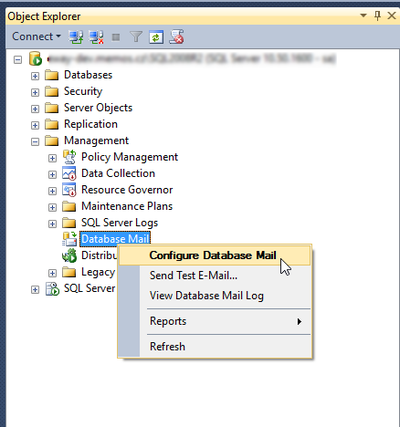This screenshot has width=400, height=427.
Task: Select the Databases tree item
Action: [x=88, y=75]
